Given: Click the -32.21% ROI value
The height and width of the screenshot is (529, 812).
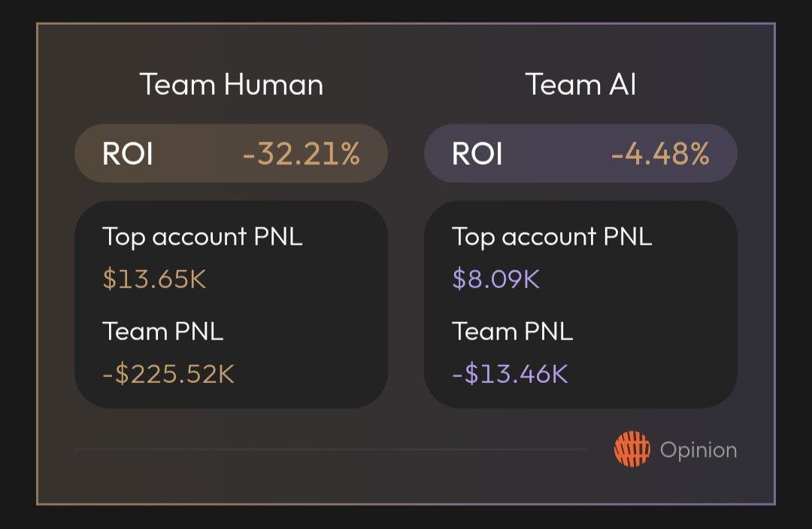Looking at the screenshot, I should point(301,154).
